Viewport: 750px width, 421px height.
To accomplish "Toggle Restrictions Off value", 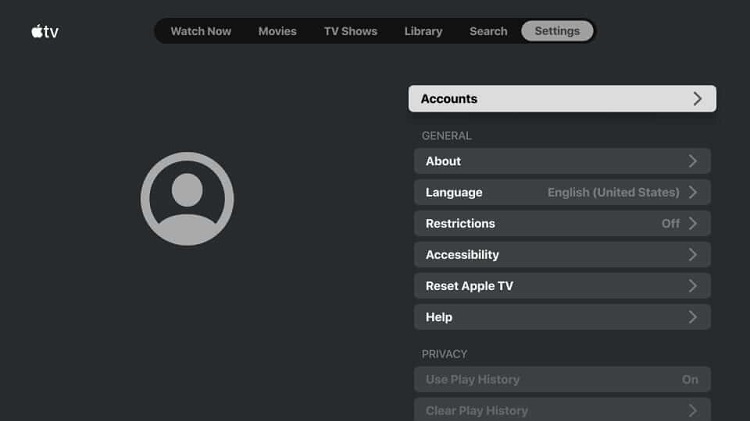I will [671, 223].
